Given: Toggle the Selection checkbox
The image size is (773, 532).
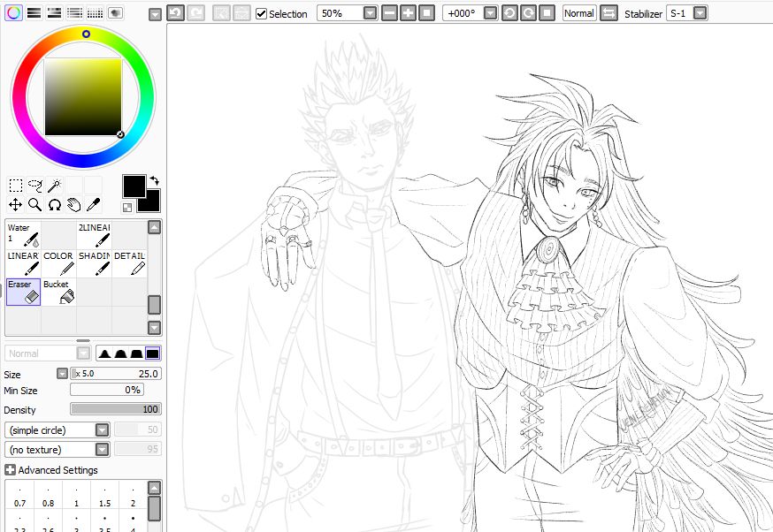Looking at the screenshot, I should point(261,14).
